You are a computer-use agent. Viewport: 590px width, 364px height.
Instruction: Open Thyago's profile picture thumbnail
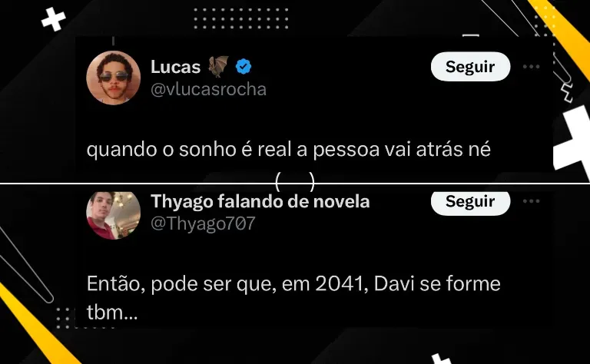(x=113, y=215)
